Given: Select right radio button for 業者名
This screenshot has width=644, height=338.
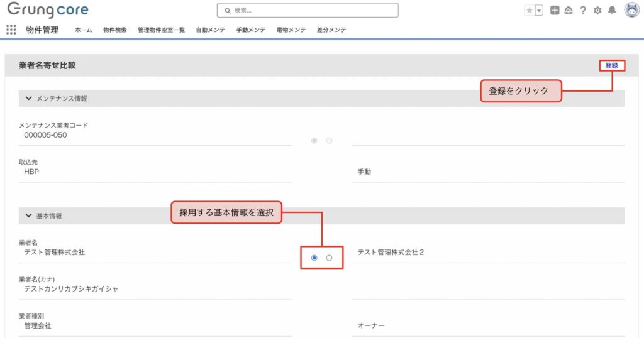Looking at the screenshot, I should (329, 258).
